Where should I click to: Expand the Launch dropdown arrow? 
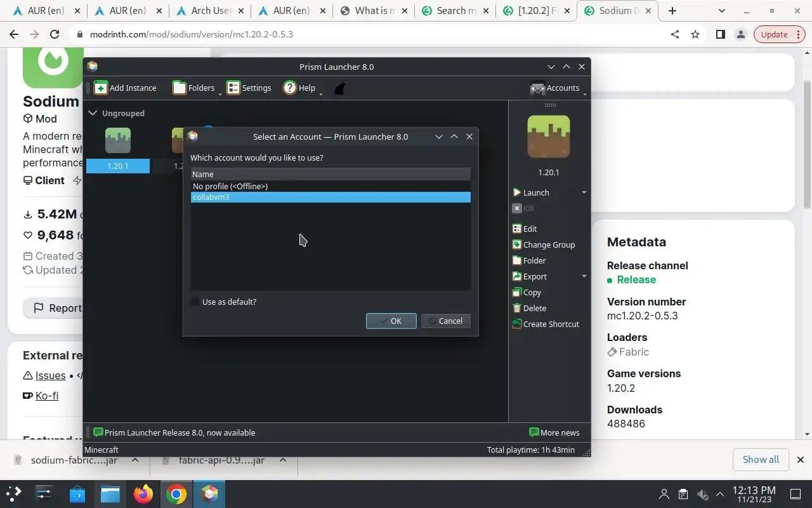[584, 192]
